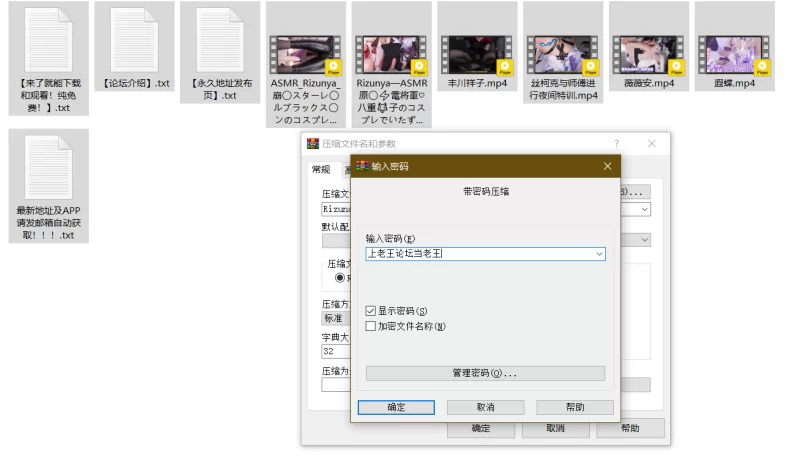Open the archive name dropdown arrow
Viewport: 800px width, 467px height.
(x=644, y=210)
